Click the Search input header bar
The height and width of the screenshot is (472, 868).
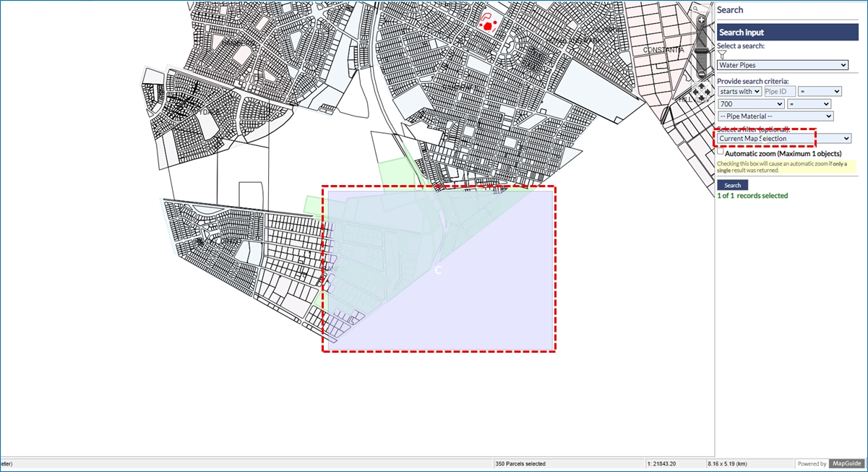[x=787, y=33]
